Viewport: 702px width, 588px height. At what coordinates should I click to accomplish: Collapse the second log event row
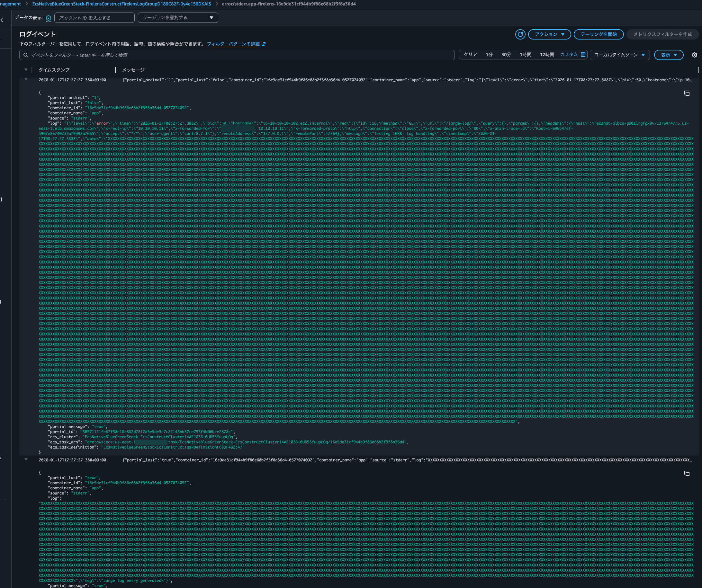(26, 459)
